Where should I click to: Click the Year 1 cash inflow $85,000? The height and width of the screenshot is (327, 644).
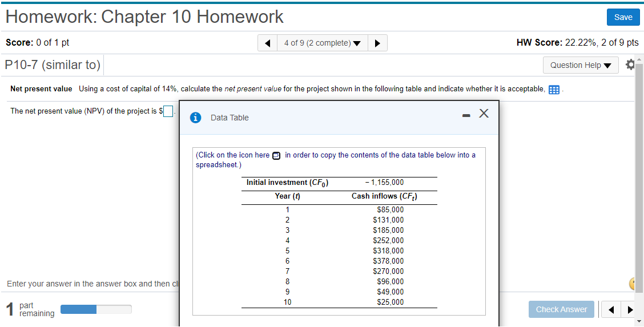tap(390, 209)
